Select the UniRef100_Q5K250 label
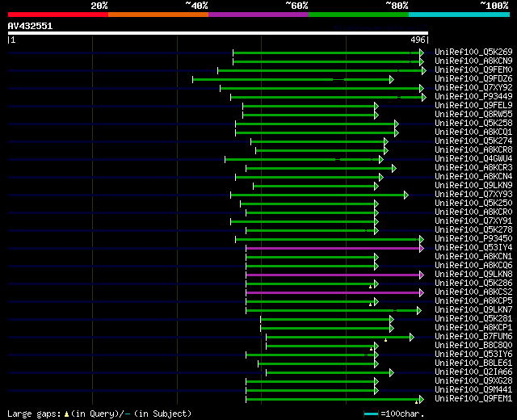This screenshot has height=420, width=517. click(x=473, y=204)
